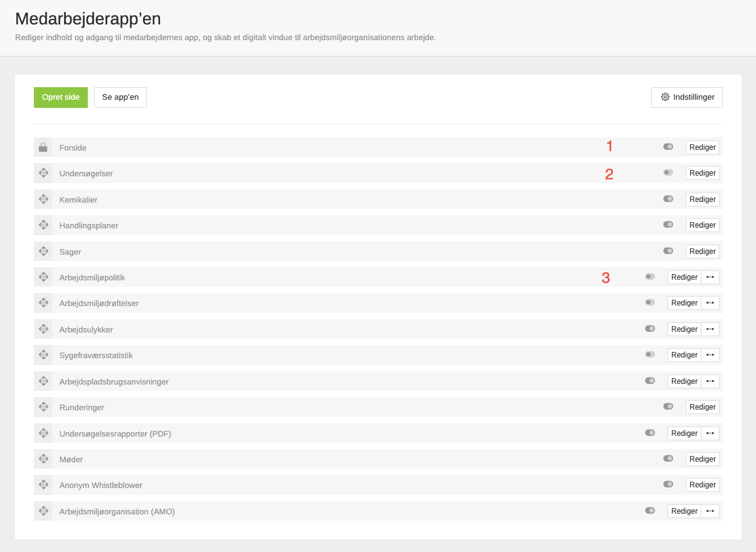
Task: Open more options for Arbejdsmiljøpolitik
Action: point(710,277)
